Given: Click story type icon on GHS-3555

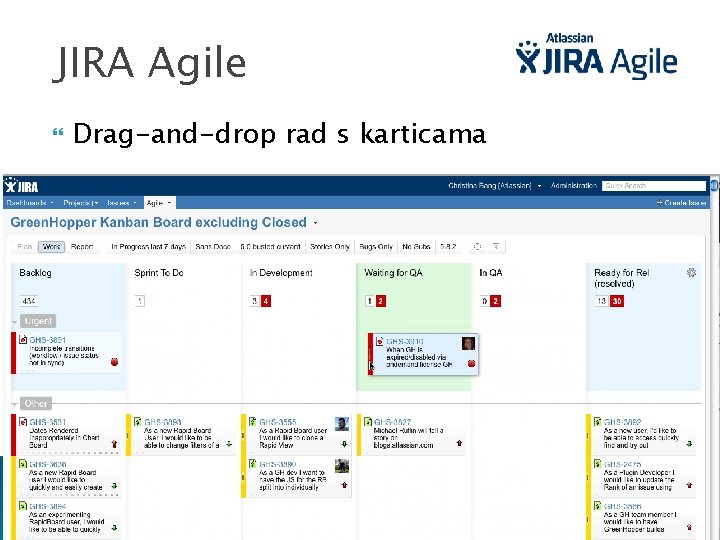Looking at the screenshot, I should (252, 421).
